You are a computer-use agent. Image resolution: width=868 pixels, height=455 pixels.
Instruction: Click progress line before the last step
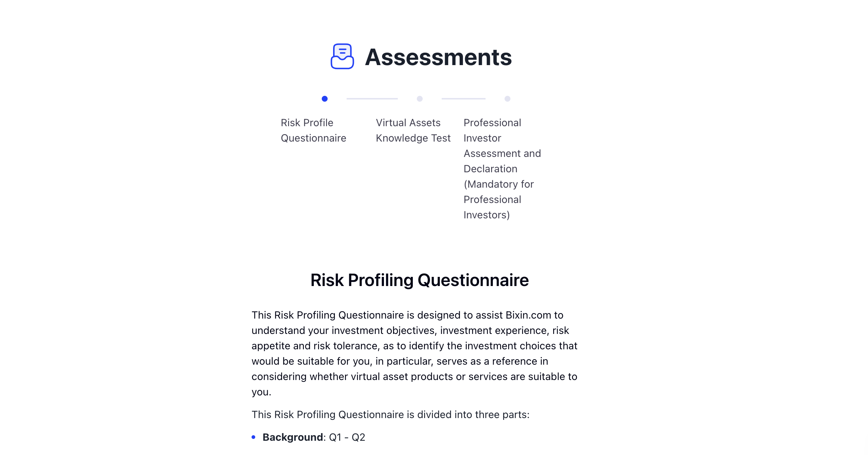tap(464, 99)
